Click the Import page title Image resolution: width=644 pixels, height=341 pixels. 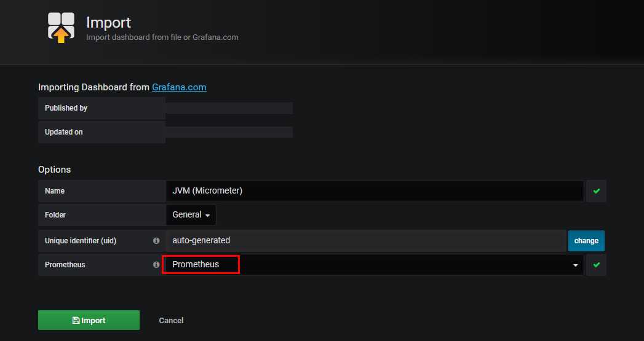click(x=108, y=22)
